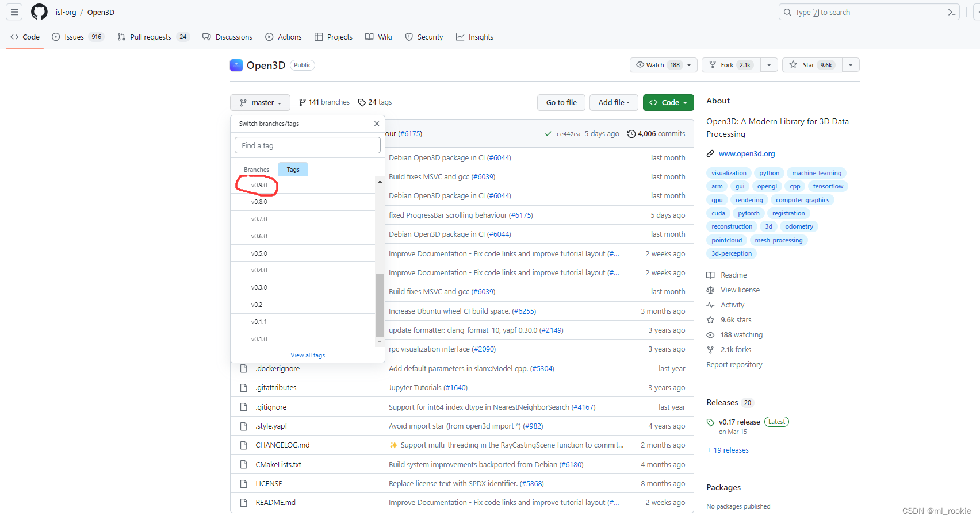Open the Insights tab
Screen dimensions: 980x520
click(x=475, y=37)
